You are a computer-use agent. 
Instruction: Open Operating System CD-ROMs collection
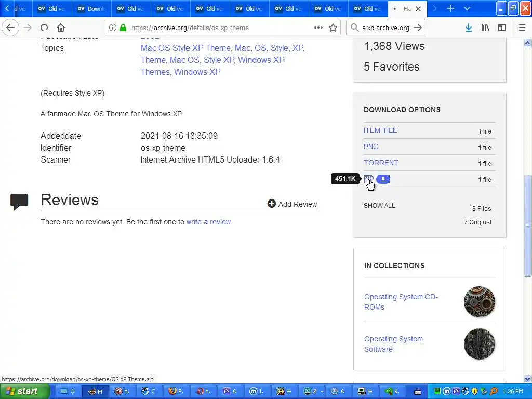point(401,302)
